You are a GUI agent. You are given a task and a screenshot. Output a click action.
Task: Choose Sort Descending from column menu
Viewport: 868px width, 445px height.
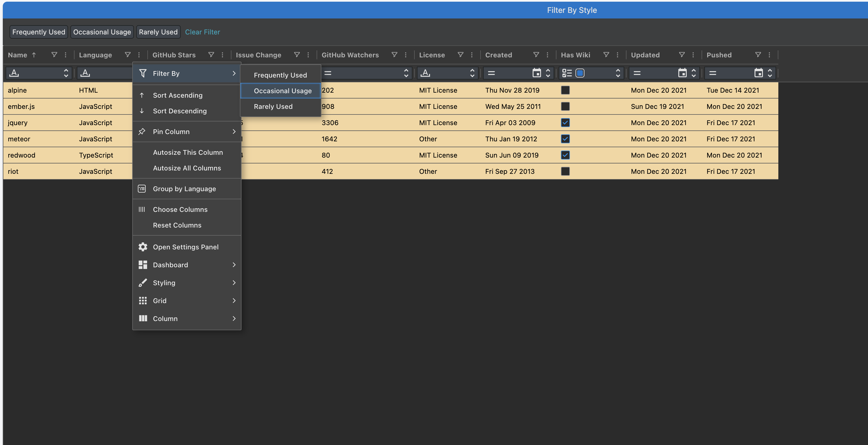(x=180, y=111)
